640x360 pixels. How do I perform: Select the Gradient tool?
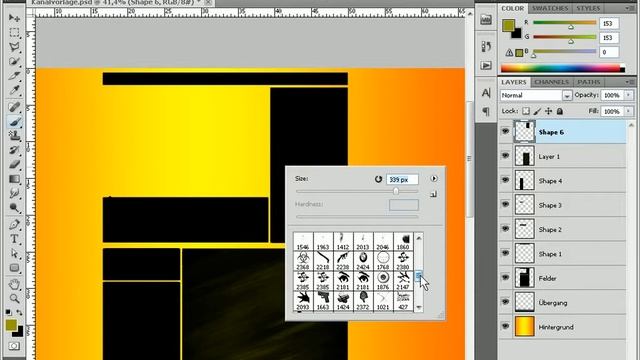click(14, 179)
